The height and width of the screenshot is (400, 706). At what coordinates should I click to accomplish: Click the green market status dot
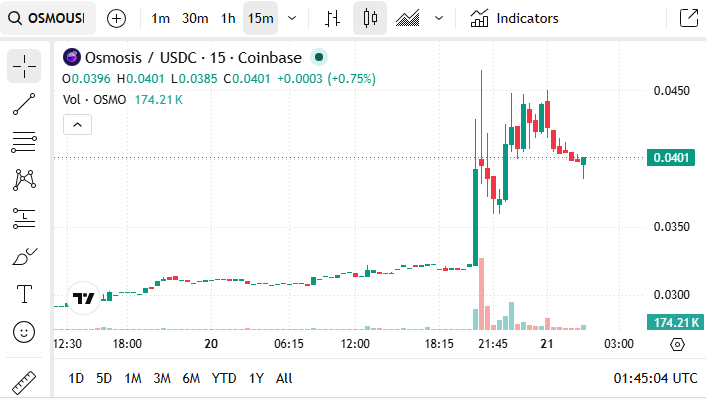click(x=319, y=57)
